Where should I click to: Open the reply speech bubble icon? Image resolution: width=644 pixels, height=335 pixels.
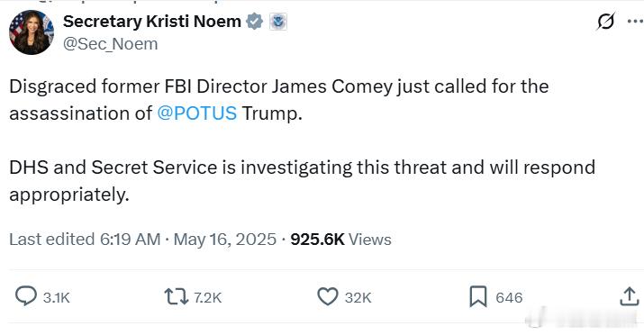26,296
